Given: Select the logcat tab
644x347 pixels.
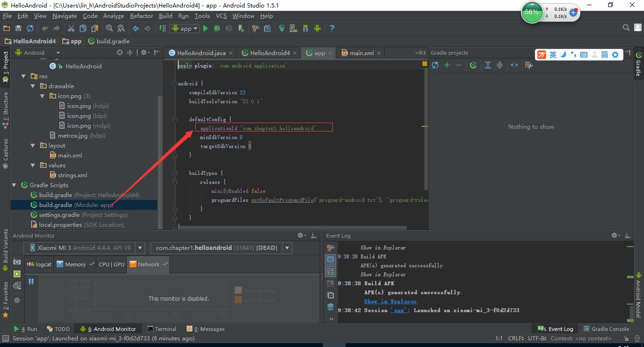Looking at the screenshot, I should point(39,264).
